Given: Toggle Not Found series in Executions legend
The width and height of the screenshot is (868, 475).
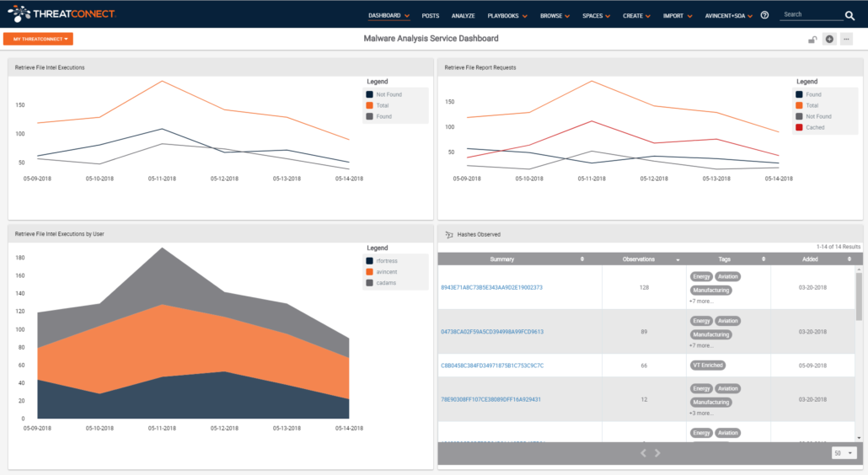Looking at the screenshot, I should [x=384, y=94].
